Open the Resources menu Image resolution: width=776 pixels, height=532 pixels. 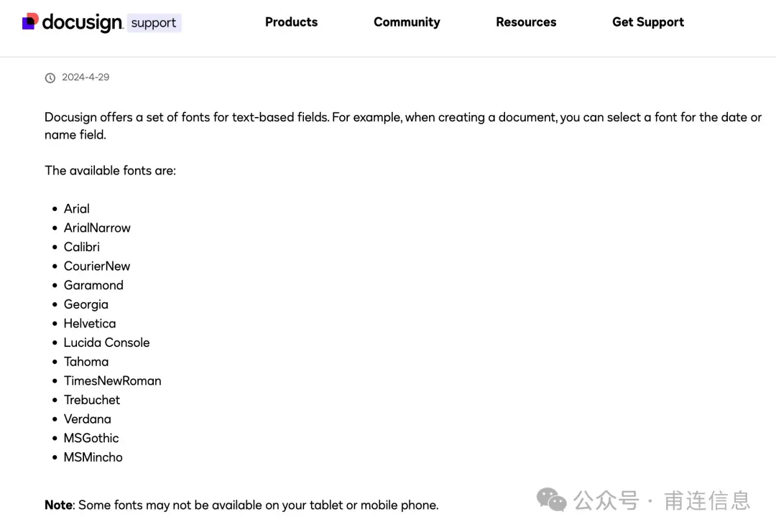[x=526, y=22]
